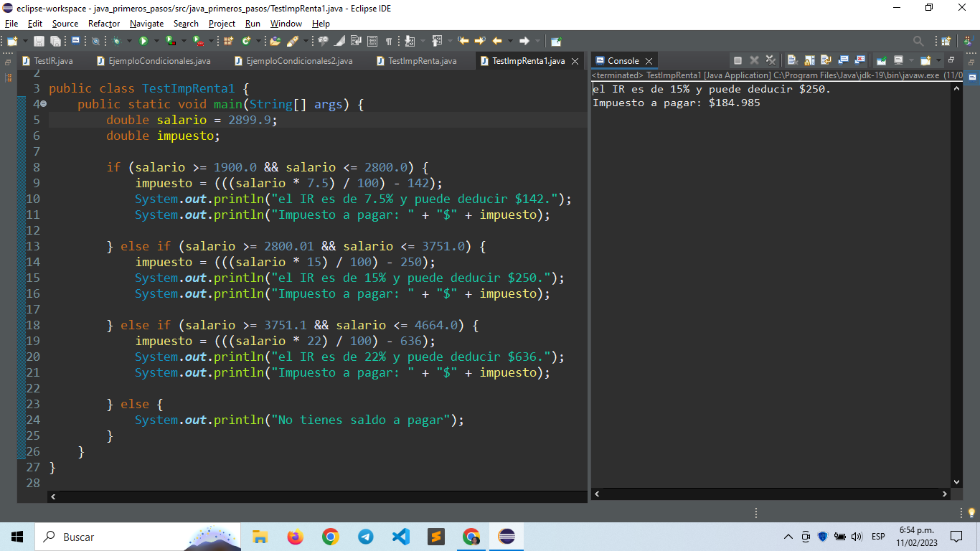The image size is (980, 551).
Task: Click the Pin Editor toolbar icon
Action: coord(557,41)
